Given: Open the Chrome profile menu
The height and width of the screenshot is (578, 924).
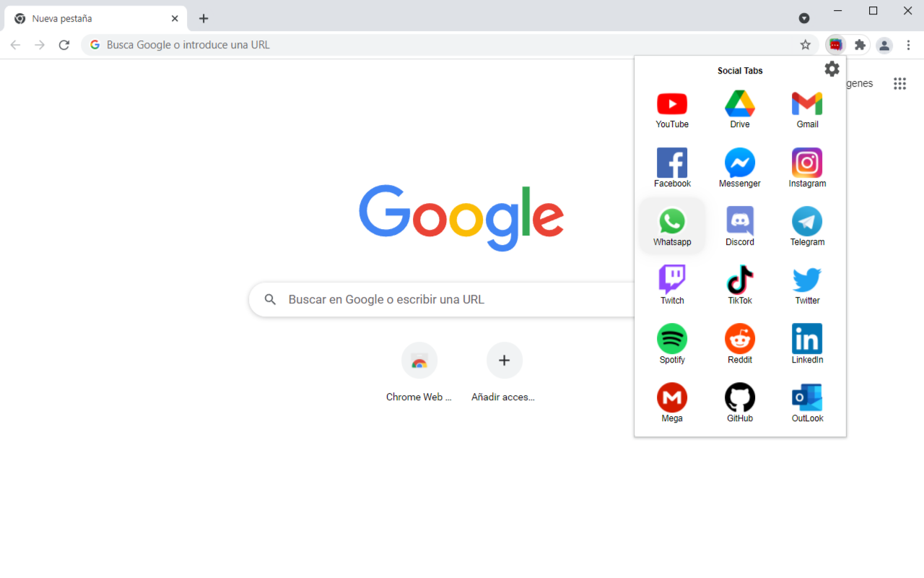Looking at the screenshot, I should point(884,44).
